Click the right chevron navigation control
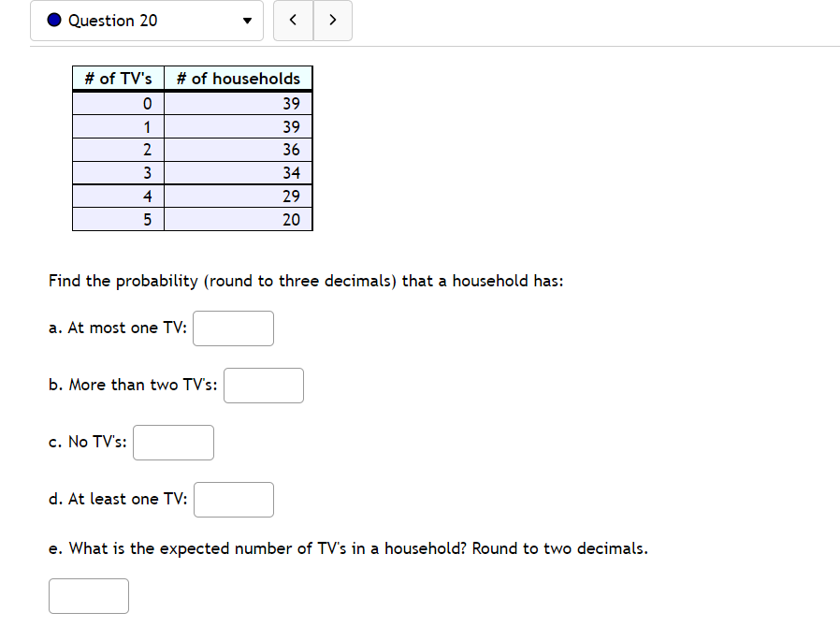The height and width of the screenshot is (627, 840). [x=334, y=20]
